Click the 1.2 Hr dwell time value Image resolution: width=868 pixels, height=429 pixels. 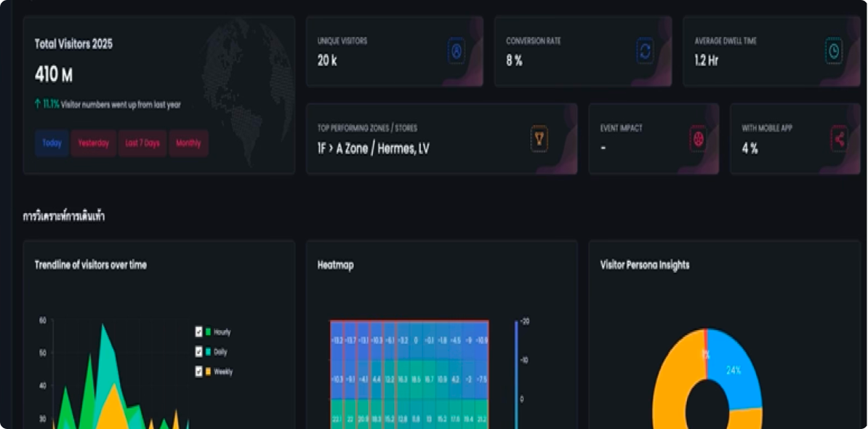[707, 61]
